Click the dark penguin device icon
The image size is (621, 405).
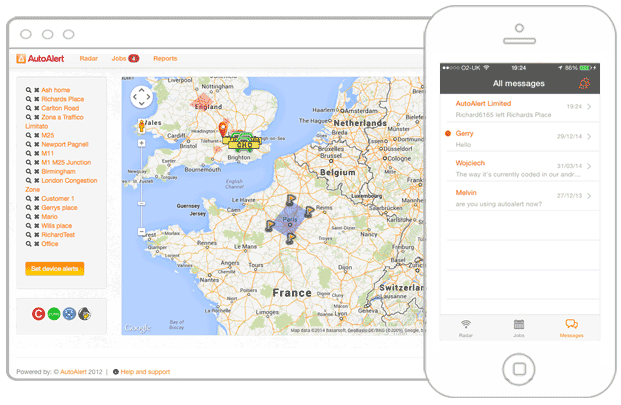(85, 314)
